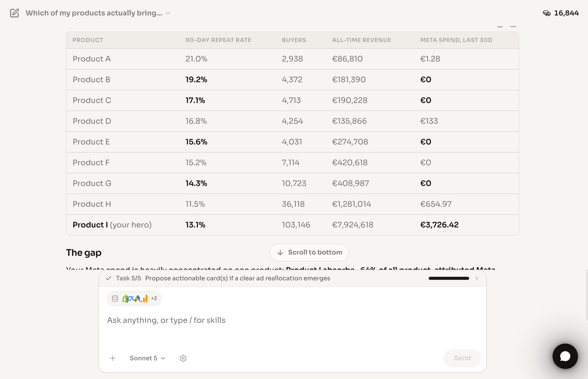Click the Product A row name
This screenshot has height=379, width=588.
(x=92, y=59)
